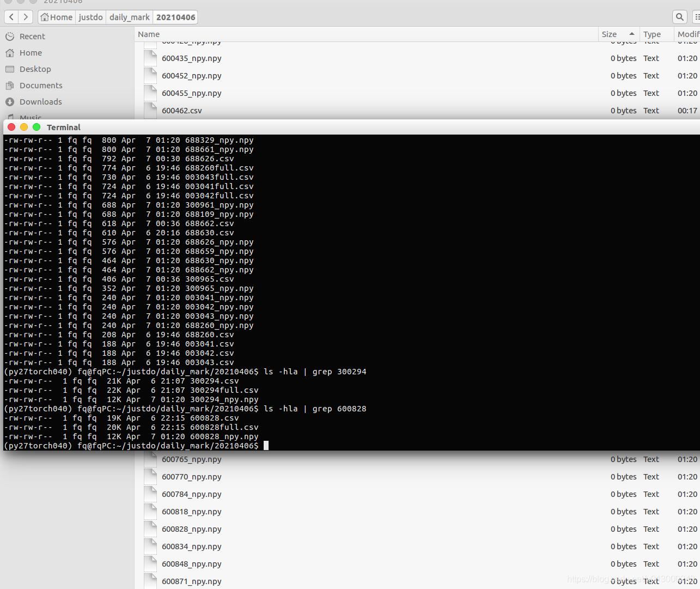This screenshot has height=589, width=700.
Task: Open Home in the sidebar
Action: [31, 53]
